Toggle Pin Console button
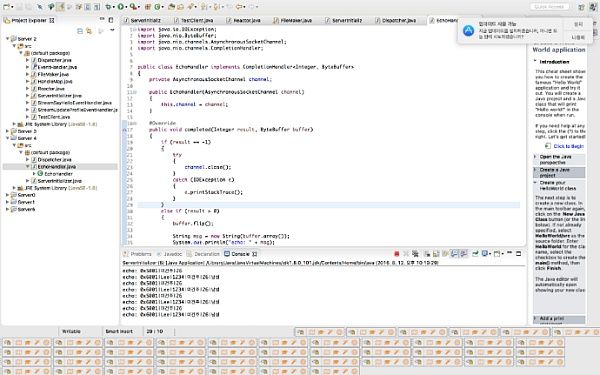The height and width of the screenshot is (375, 600). (x=475, y=254)
